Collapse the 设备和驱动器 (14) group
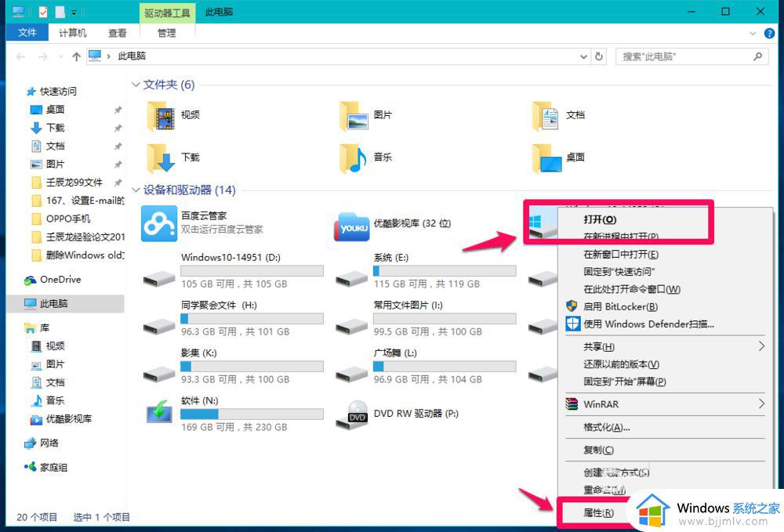Image resolution: width=784 pixels, height=532 pixels. [x=136, y=190]
